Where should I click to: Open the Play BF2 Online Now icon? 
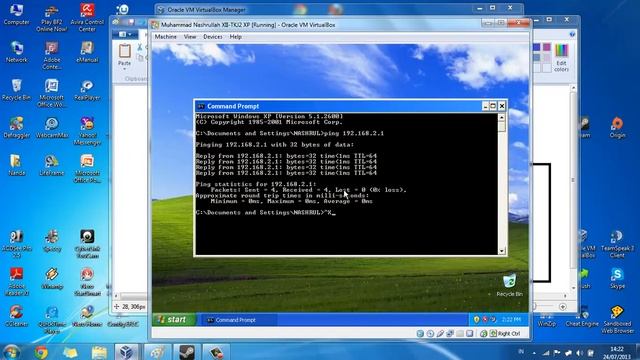[x=52, y=17]
